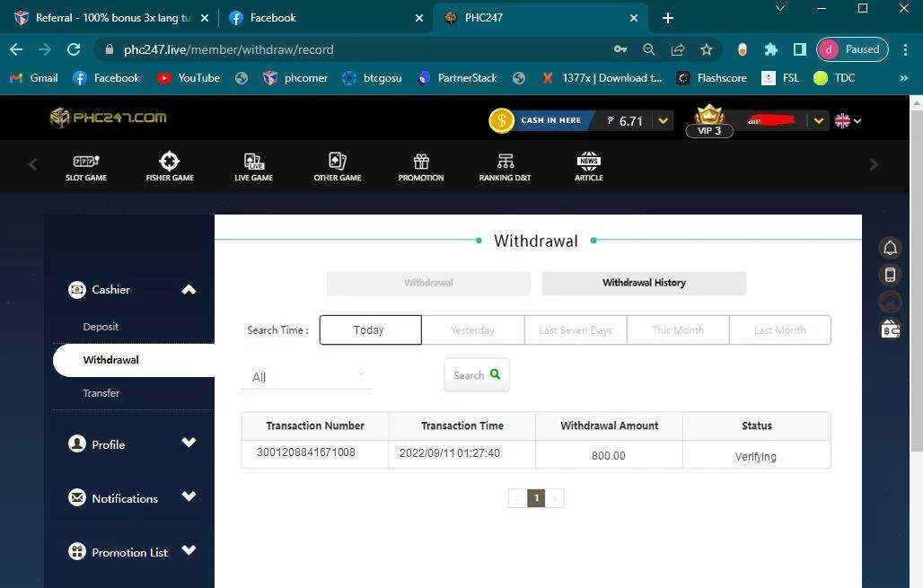The height and width of the screenshot is (588, 923).
Task: Click the Cash In Here button
Action: tap(551, 120)
